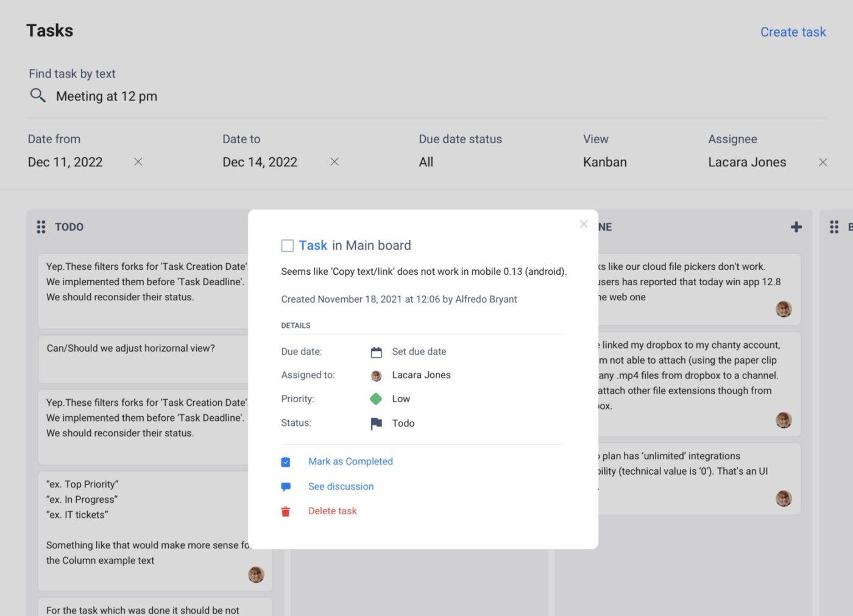Click the See discussion chat bubble icon
853x616 pixels.
click(x=286, y=487)
